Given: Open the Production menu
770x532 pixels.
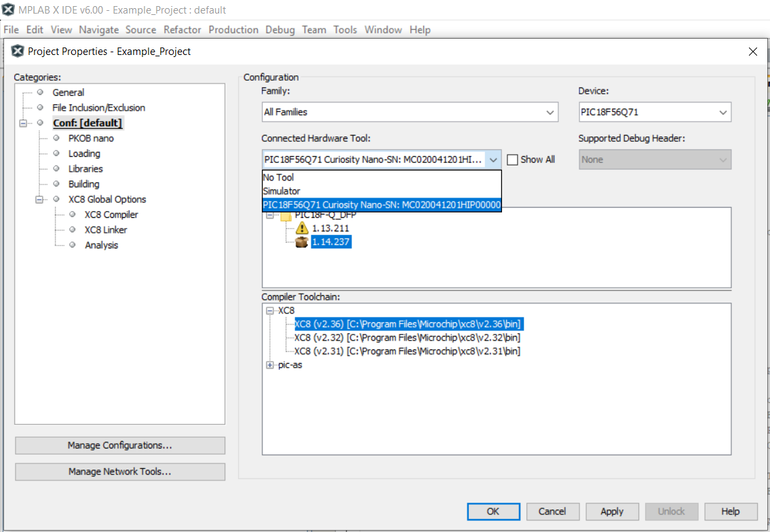Looking at the screenshot, I should pyautogui.click(x=233, y=30).
